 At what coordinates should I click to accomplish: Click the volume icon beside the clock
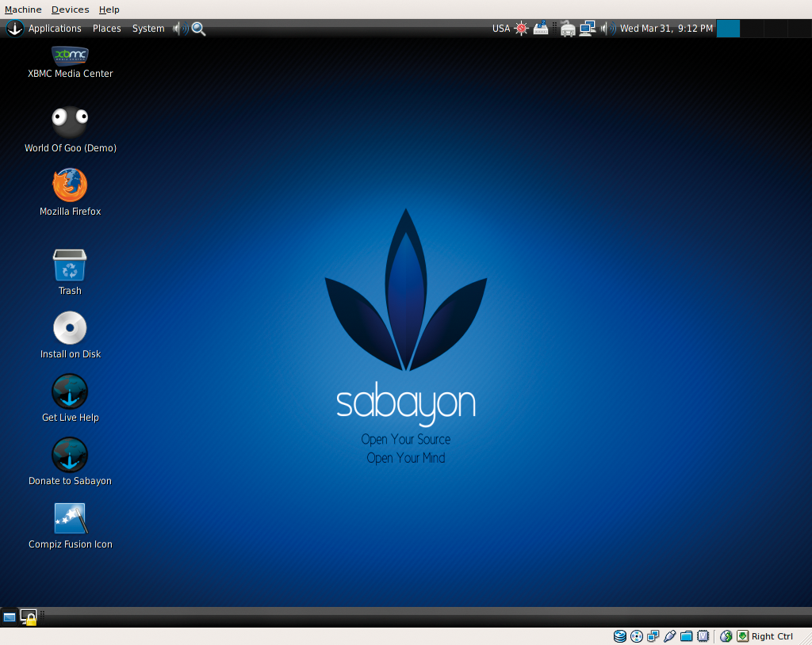(x=608, y=29)
